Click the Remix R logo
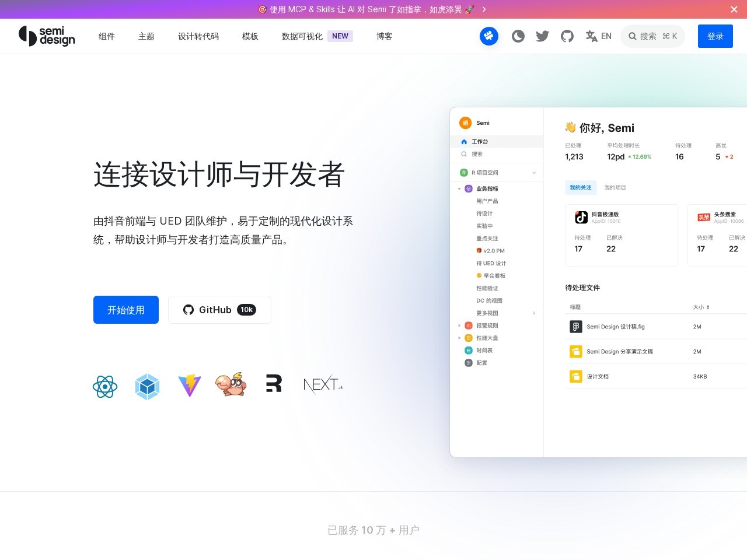This screenshot has width=747, height=560. [x=274, y=383]
